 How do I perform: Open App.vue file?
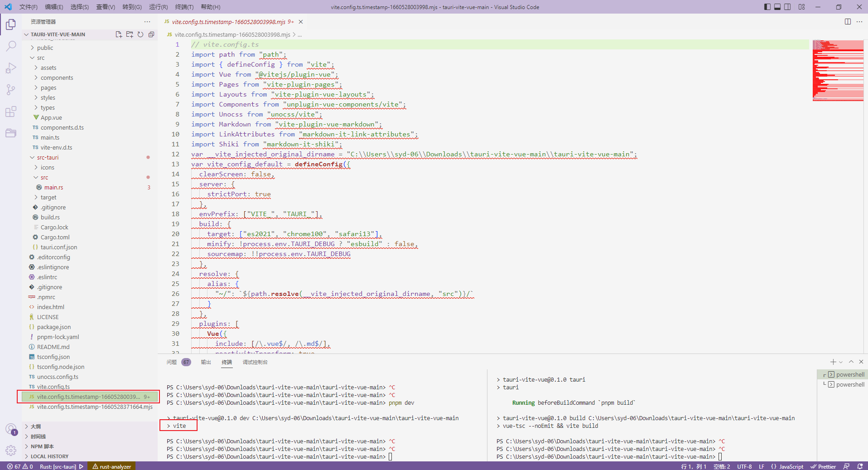[x=90, y=117]
